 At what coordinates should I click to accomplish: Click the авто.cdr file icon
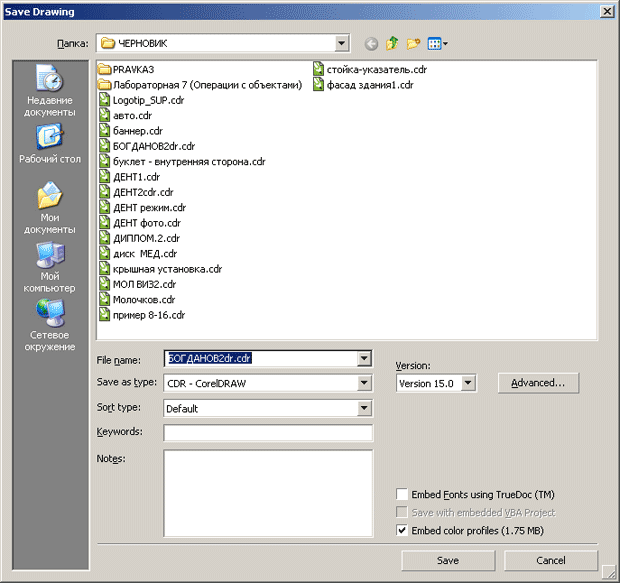pos(104,115)
